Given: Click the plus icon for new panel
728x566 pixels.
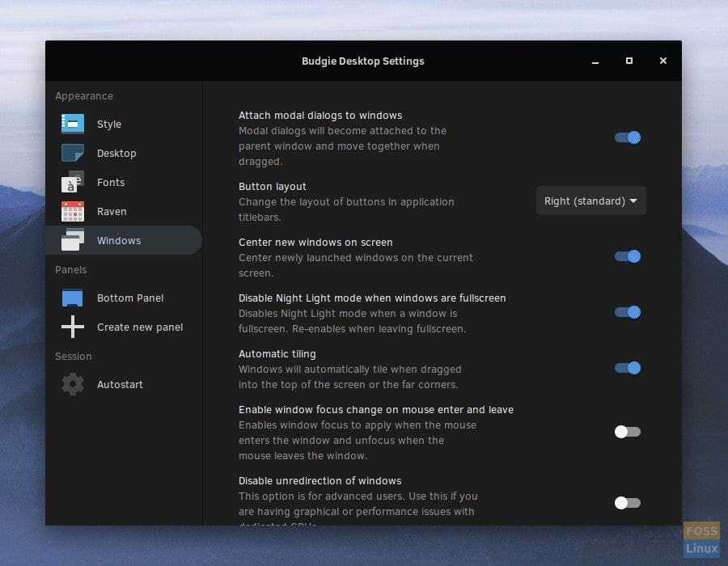Looking at the screenshot, I should [x=73, y=327].
